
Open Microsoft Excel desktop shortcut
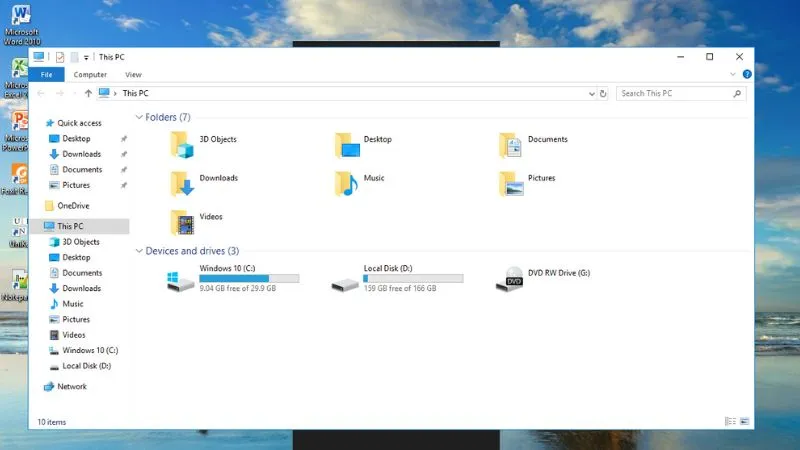[17, 78]
